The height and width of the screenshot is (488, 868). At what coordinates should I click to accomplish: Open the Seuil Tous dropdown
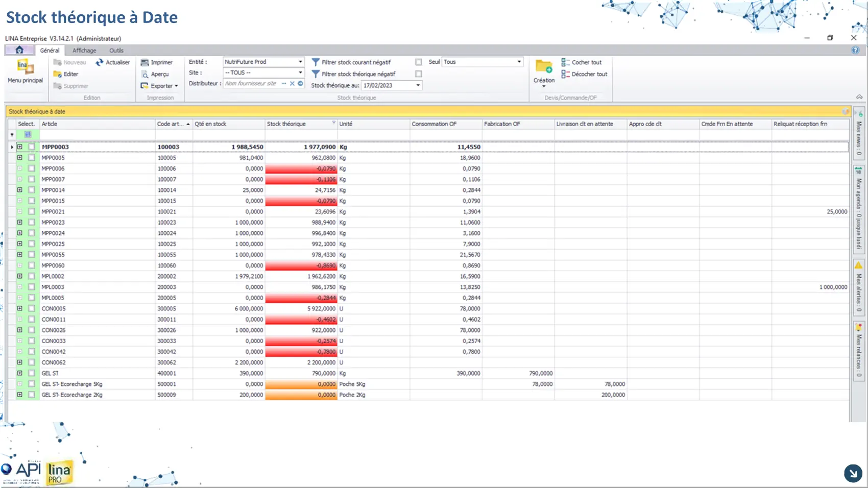(x=519, y=62)
